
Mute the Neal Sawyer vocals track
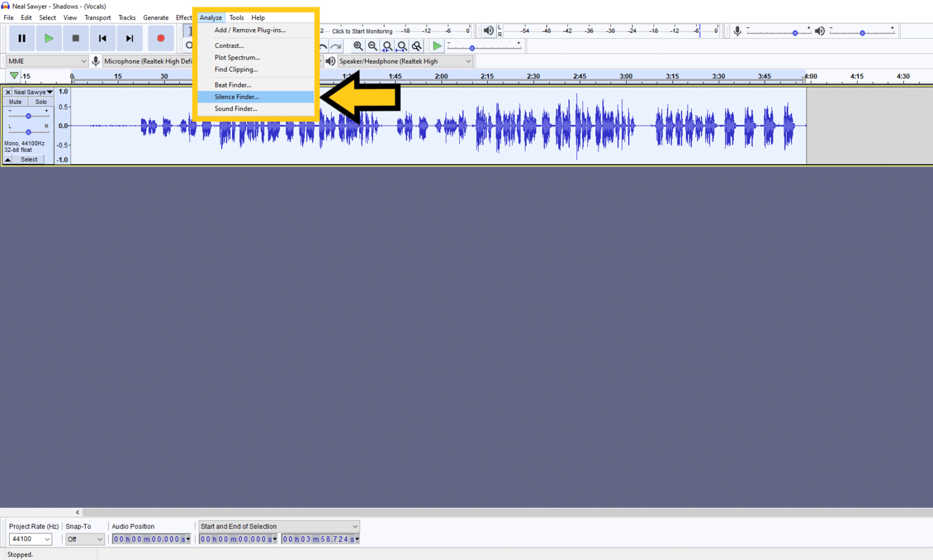[x=15, y=101]
